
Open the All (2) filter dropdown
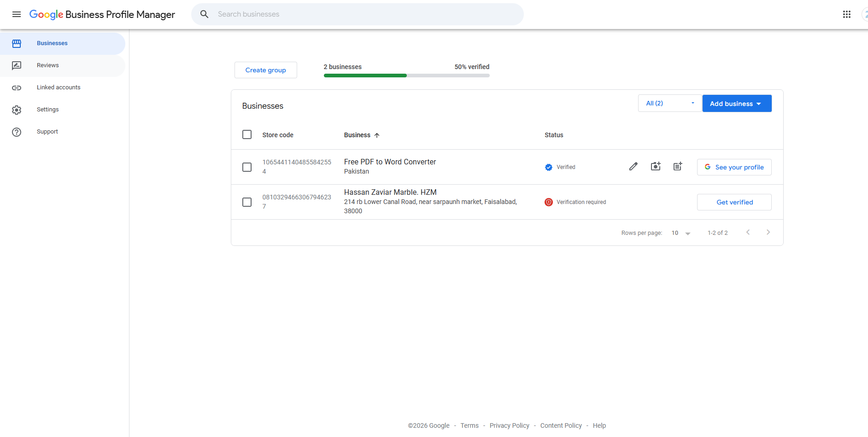pyautogui.click(x=669, y=103)
